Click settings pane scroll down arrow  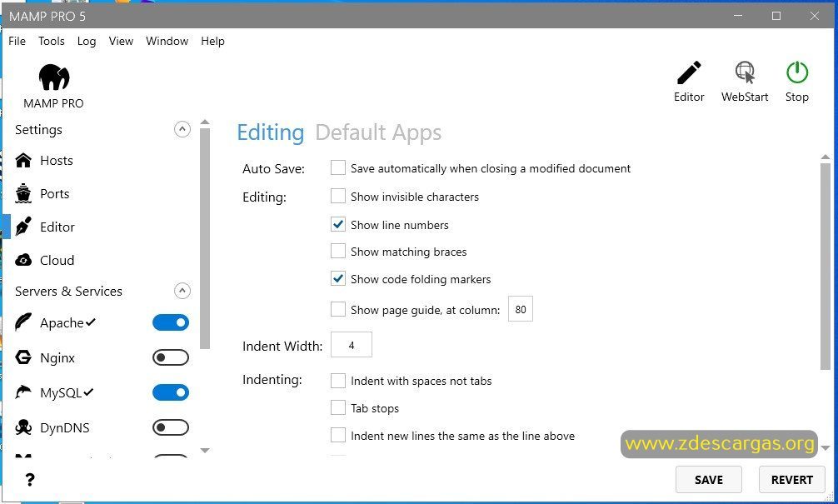[826, 448]
